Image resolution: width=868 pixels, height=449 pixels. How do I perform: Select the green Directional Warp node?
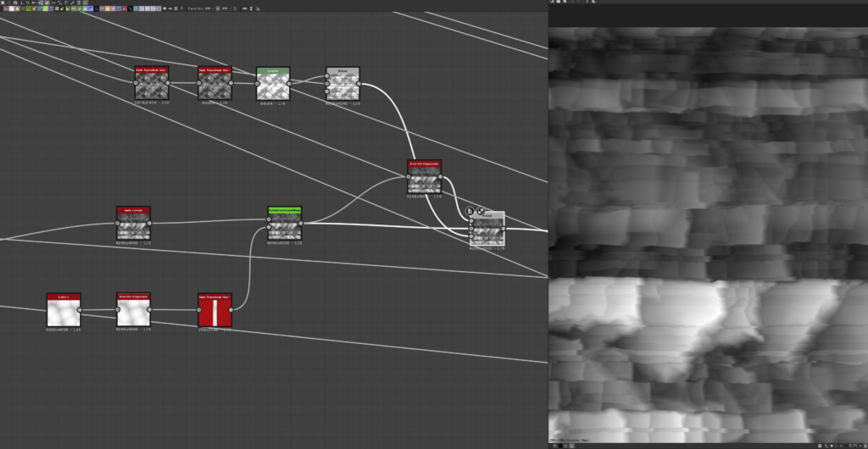click(285, 224)
